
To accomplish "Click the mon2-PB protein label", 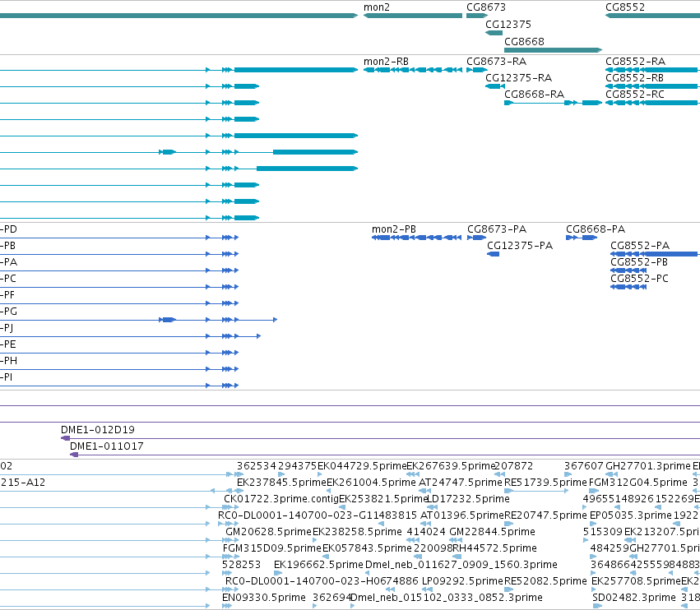I will coord(394,229).
